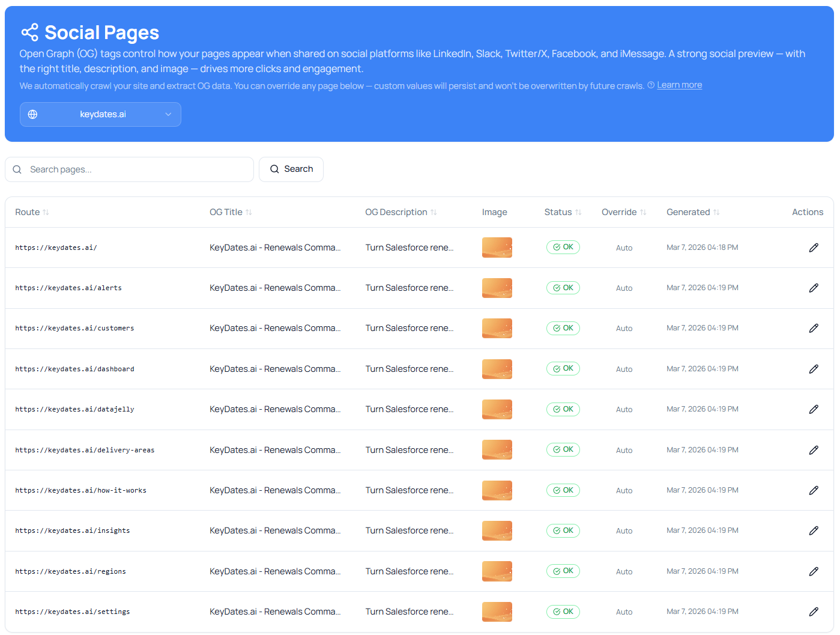The height and width of the screenshot is (635, 840).
Task: Click the Search button
Action: point(291,169)
